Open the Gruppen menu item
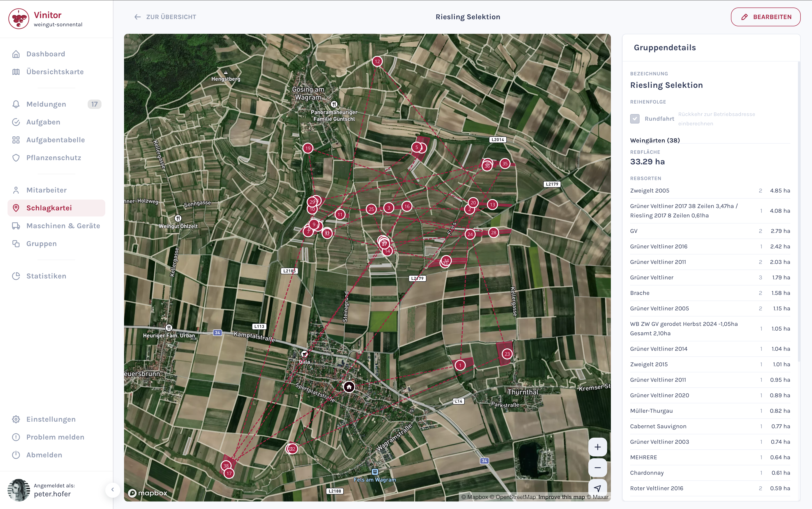Screen dimensions: 812x509 41,244
